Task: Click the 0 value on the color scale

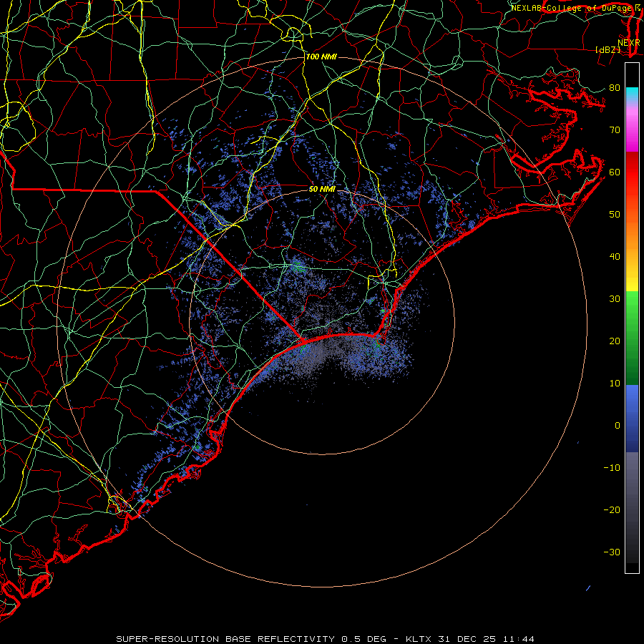Action: coord(618,426)
